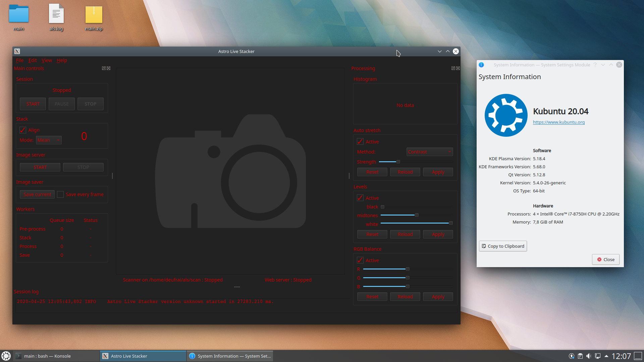
Task: Disable Auto stretch Active checkbox
Action: 360,142
